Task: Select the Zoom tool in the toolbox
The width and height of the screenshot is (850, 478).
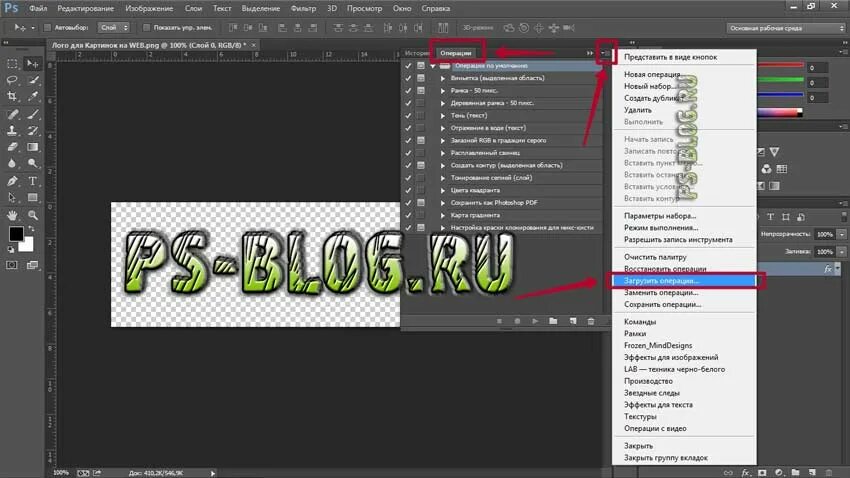Action: coord(33,215)
